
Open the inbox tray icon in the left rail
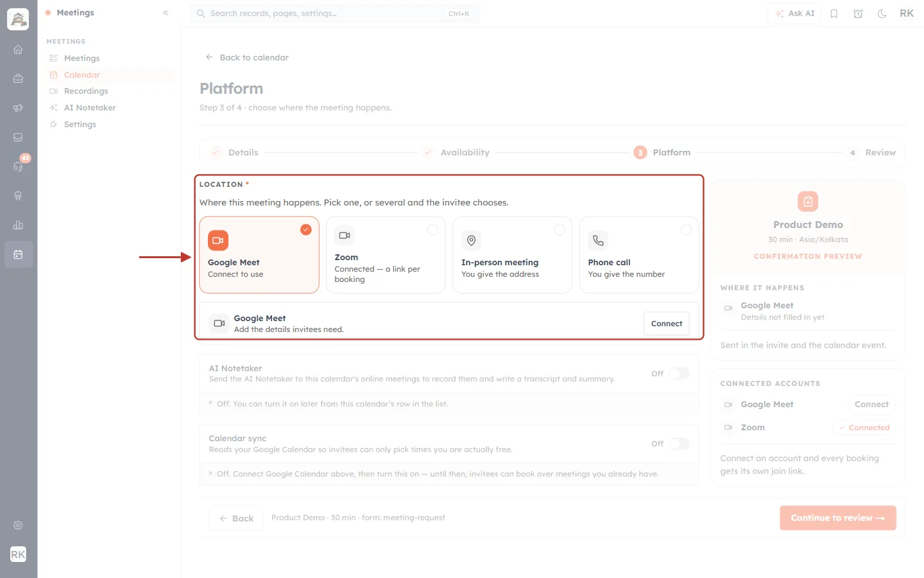click(18, 137)
